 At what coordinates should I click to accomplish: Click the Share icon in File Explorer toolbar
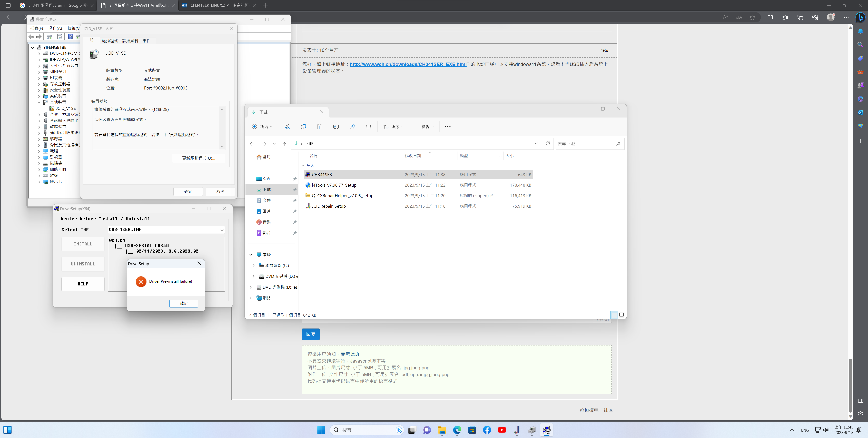[x=352, y=127]
